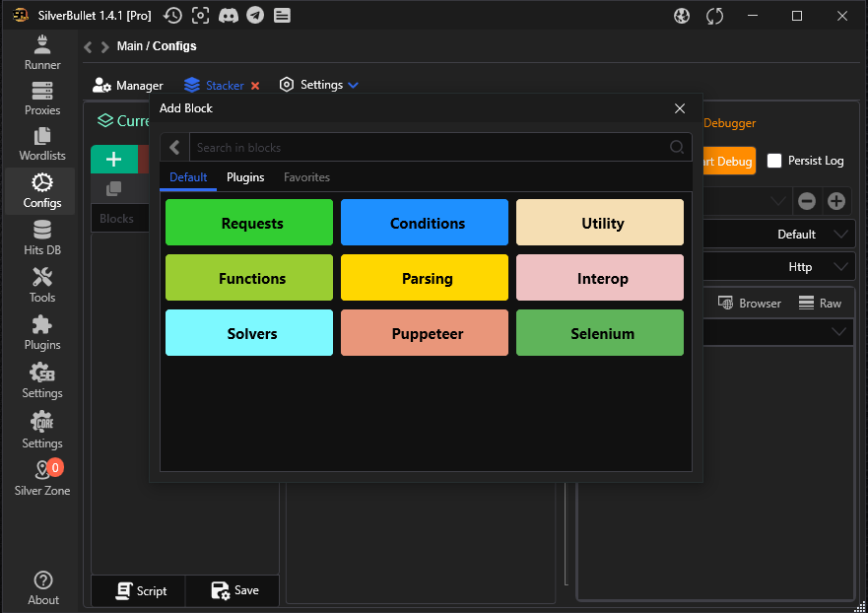Choose the Parsing block category

(x=425, y=278)
